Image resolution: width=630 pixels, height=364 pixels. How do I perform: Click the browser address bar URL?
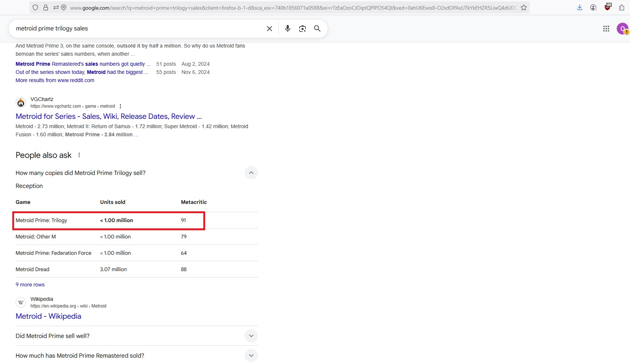click(x=294, y=7)
